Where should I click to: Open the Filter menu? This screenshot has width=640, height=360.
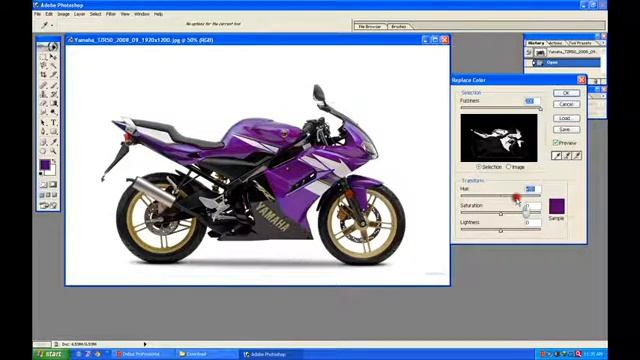[x=111, y=14]
